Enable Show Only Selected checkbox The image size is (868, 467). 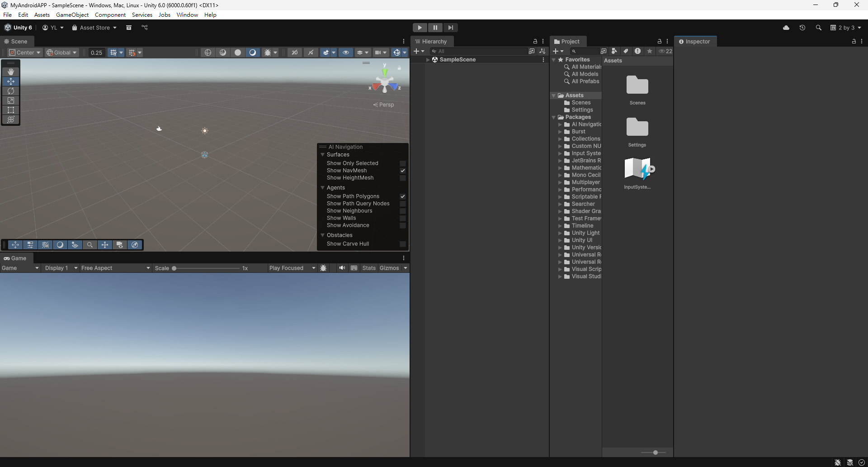coord(402,163)
